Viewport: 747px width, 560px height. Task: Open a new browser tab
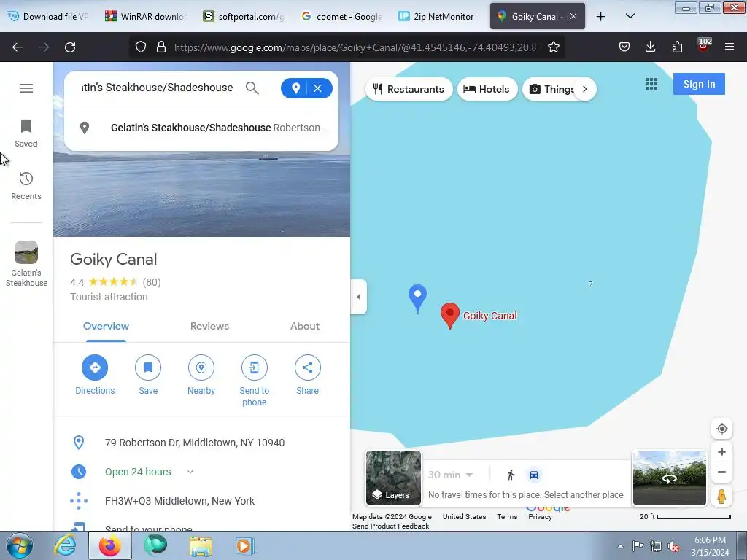click(x=601, y=17)
